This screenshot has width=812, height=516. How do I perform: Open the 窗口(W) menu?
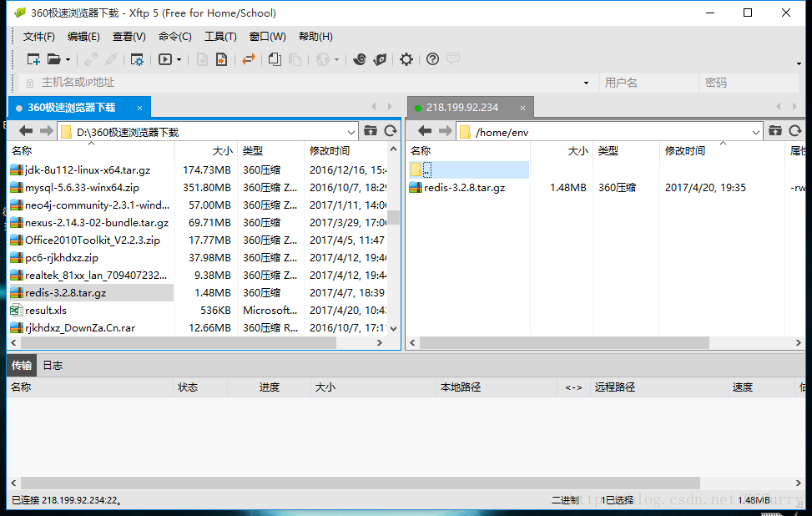(267, 37)
